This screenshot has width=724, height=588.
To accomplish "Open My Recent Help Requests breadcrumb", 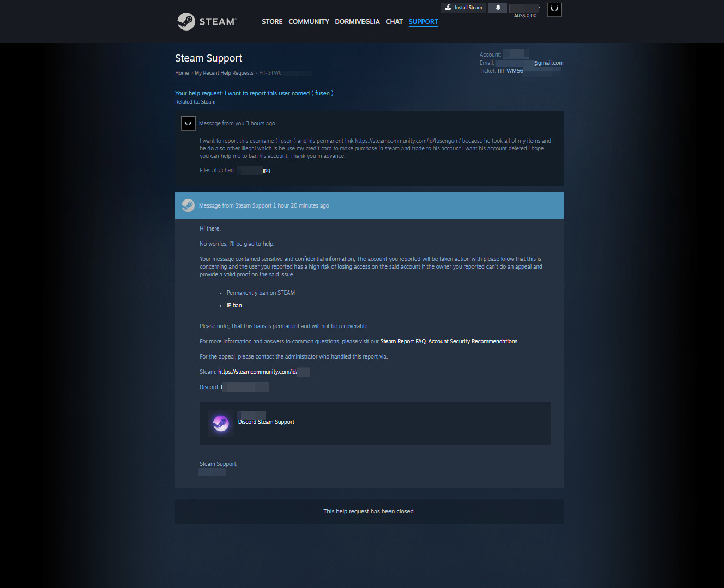I will point(224,73).
